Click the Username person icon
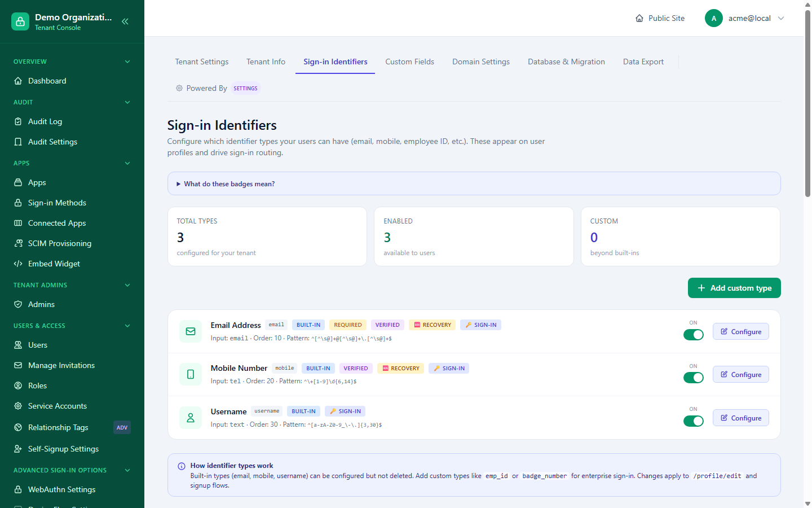Screen dimensions: 812x508 coord(191,418)
